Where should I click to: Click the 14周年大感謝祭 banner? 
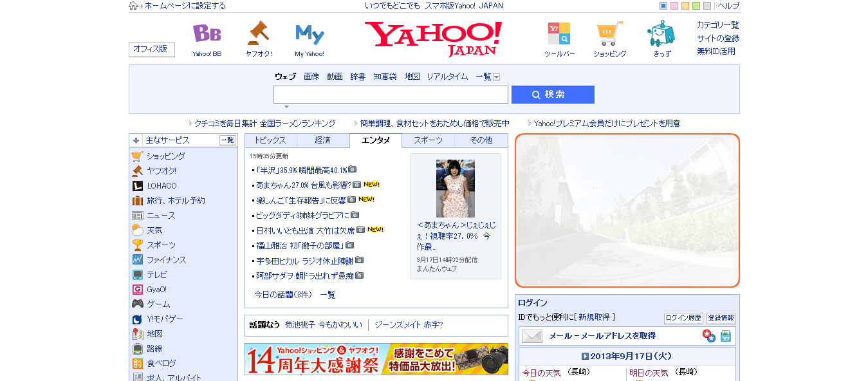[376, 359]
